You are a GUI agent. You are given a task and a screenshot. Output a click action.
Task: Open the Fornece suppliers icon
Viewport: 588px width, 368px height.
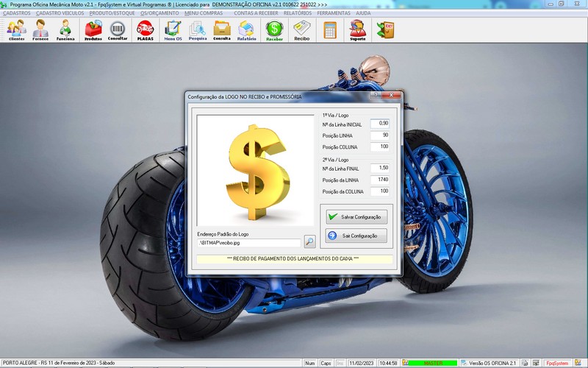point(40,30)
